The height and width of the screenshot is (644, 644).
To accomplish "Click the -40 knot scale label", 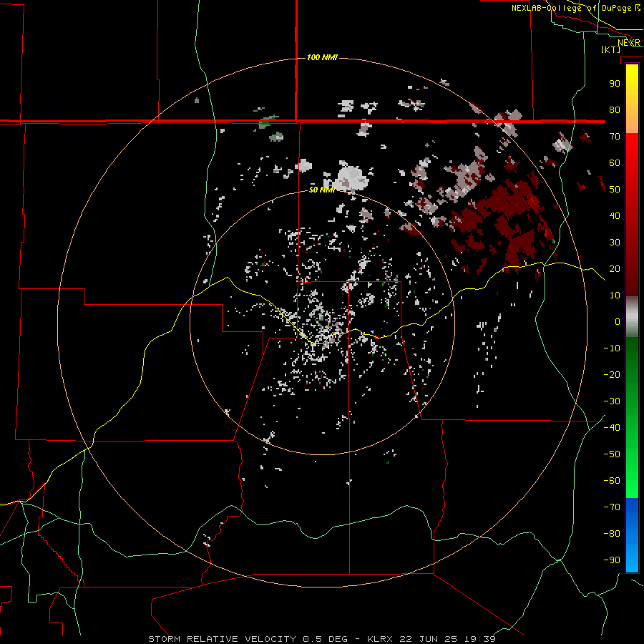I will (612, 428).
